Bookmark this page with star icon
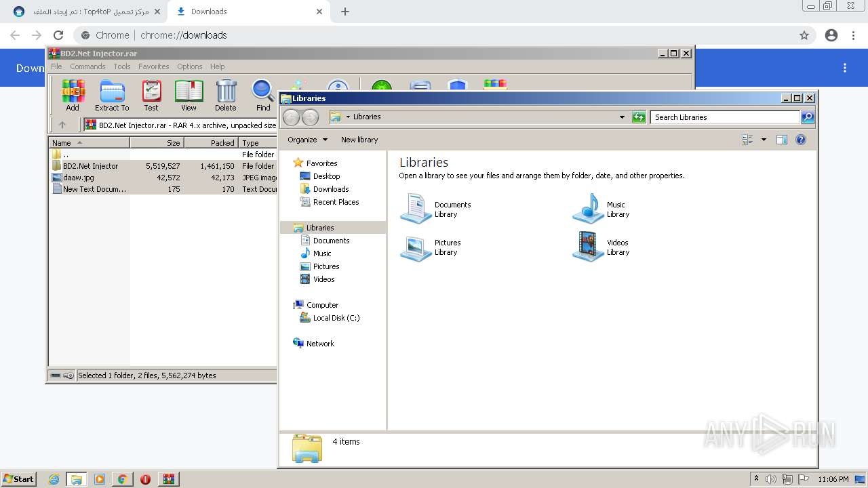The width and height of the screenshot is (868, 488). click(x=804, y=35)
